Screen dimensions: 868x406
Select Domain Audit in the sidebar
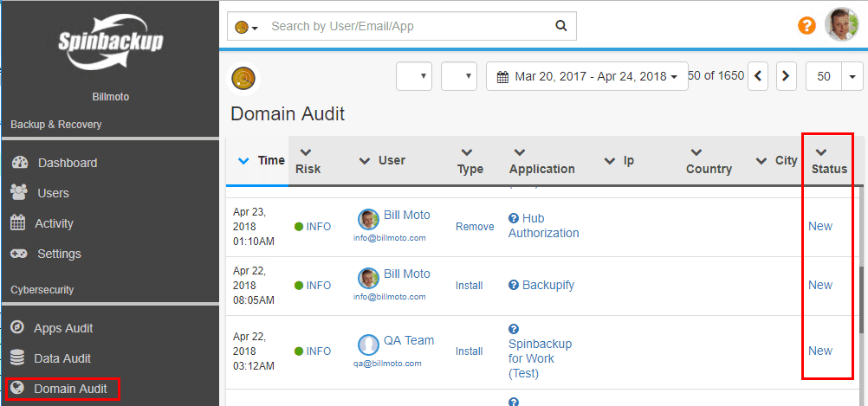pos(69,389)
